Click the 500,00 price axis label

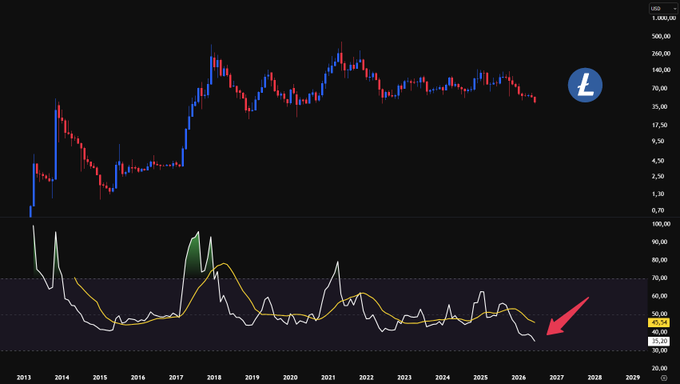pos(661,36)
